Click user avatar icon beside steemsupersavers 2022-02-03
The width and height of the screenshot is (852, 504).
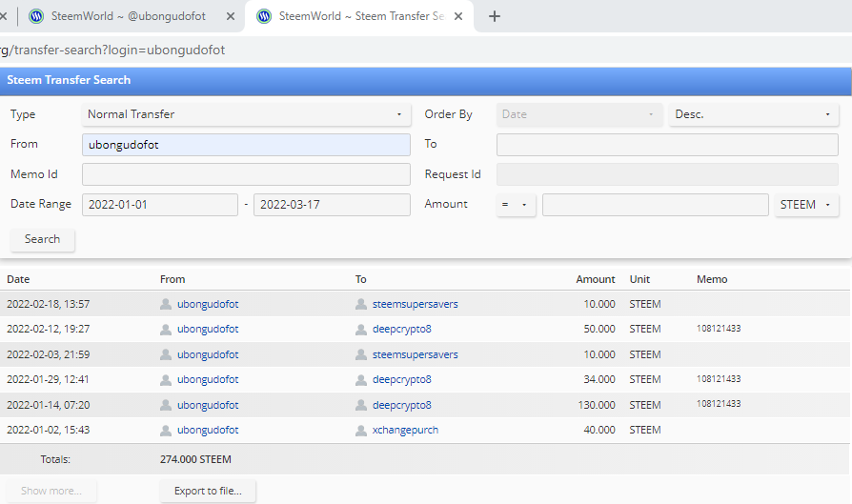tap(361, 354)
